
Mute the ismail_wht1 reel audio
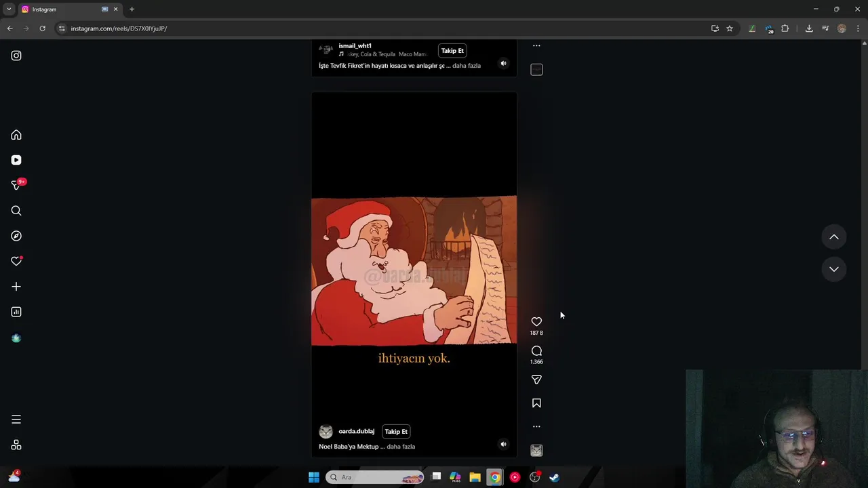(x=503, y=63)
